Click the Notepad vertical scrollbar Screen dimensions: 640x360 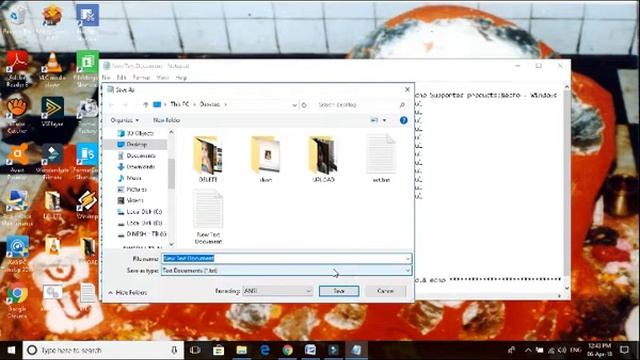567,186
